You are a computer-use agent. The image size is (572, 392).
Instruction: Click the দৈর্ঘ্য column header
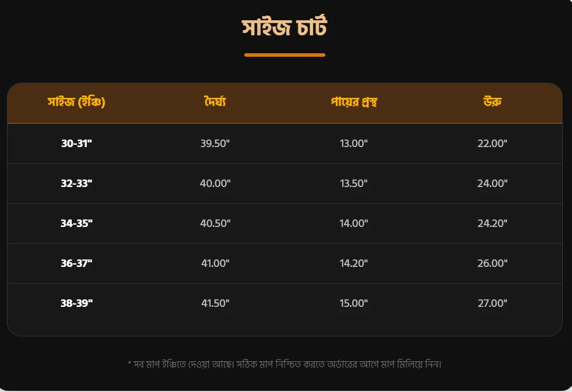pyautogui.click(x=215, y=101)
